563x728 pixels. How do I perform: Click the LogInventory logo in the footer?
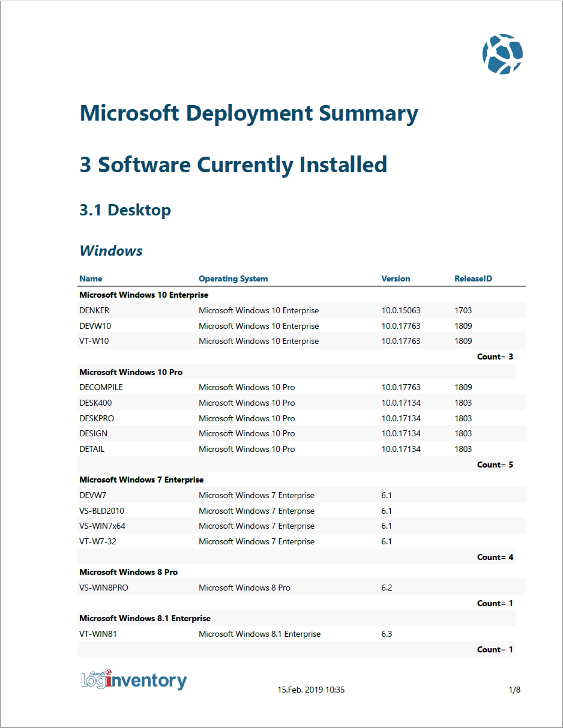(134, 680)
